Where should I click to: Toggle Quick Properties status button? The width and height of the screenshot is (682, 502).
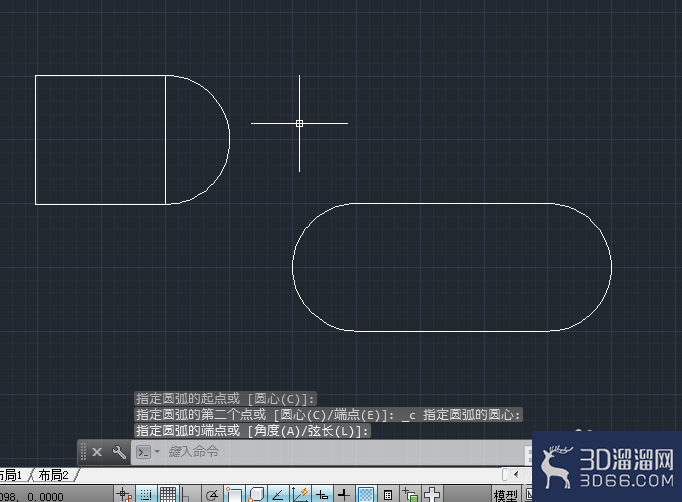click(x=388, y=495)
